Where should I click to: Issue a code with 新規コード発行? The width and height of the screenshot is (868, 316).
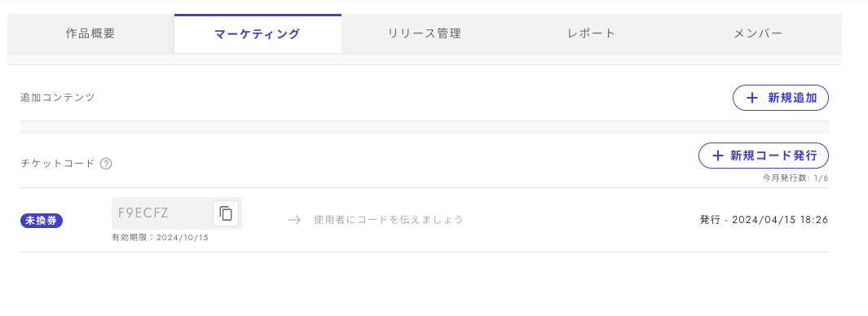[x=764, y=156]
